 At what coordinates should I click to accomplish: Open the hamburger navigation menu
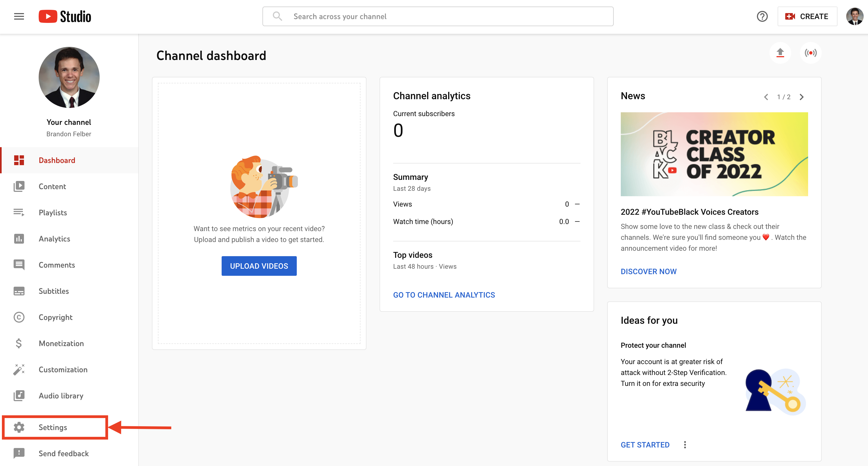pyautogui.click(x=19, y=16)
